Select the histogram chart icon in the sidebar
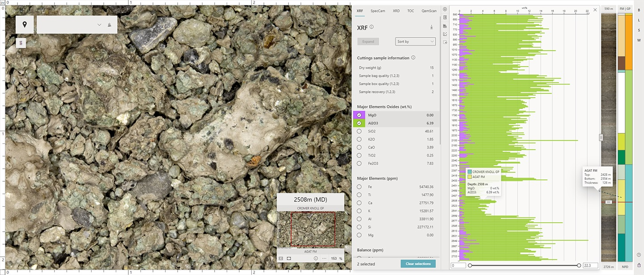644x275 pixels. pos(445,26)
